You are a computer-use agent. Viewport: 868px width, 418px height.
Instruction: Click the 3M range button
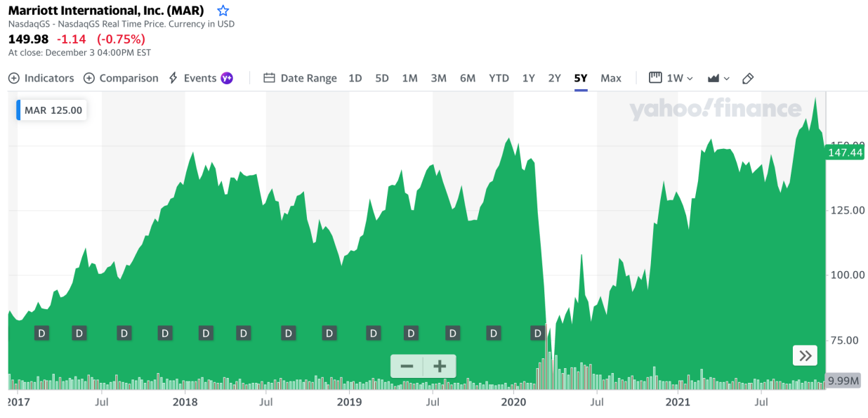[438, 78]
